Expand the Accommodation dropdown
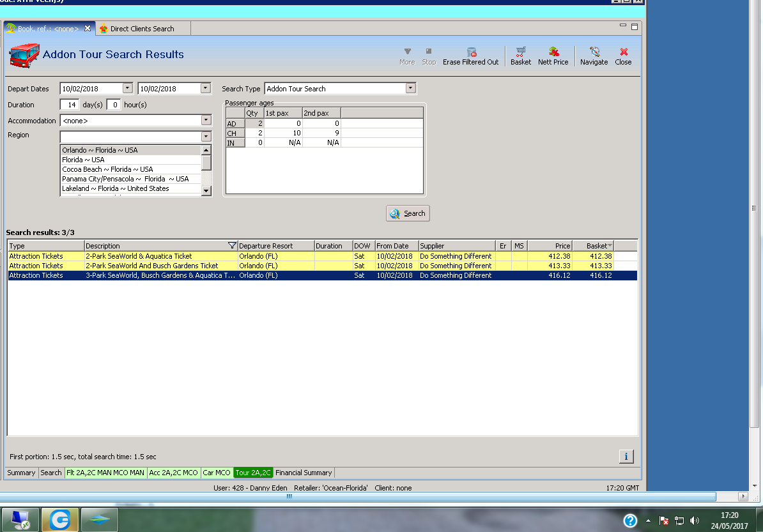The width and height of the screenshot is (763, 532). click(x=206, y=119)
